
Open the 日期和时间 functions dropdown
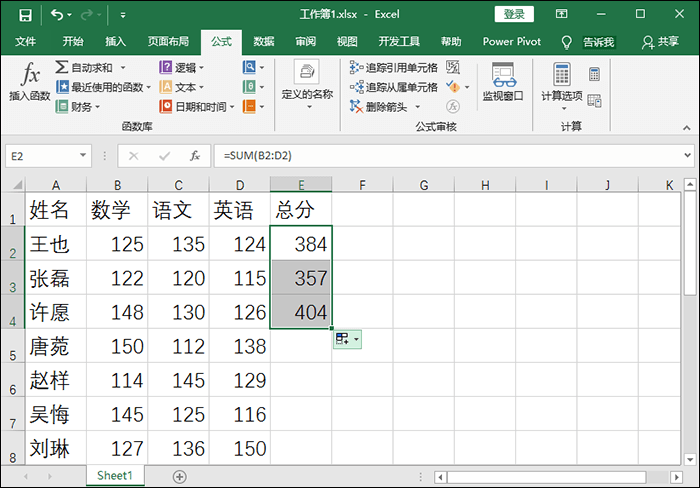(x=232, y=107)
